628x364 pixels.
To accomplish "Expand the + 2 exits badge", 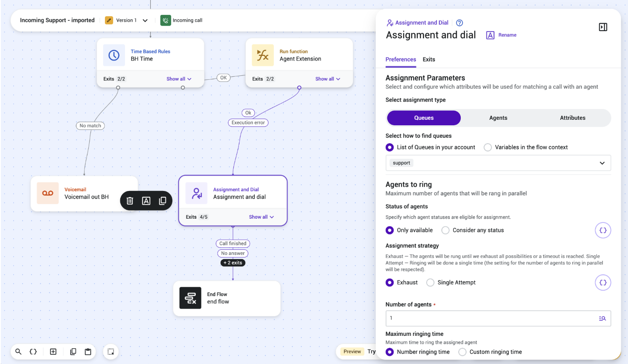I will (233, 263).
